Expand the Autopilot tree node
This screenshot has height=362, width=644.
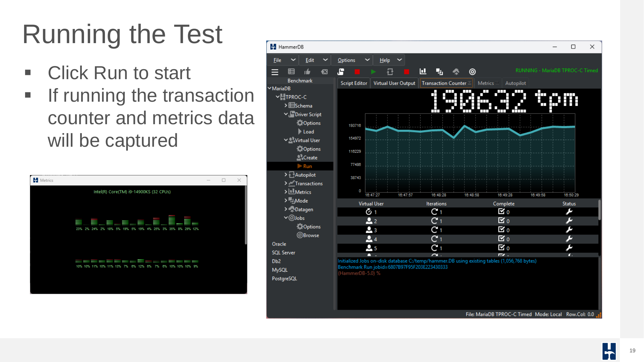point(286,174)
